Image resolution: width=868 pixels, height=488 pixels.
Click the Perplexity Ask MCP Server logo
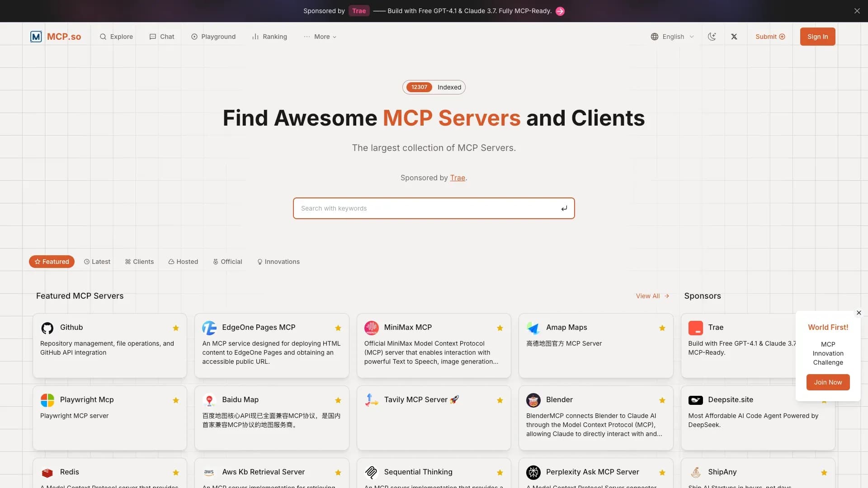pyautogui.click(x=533, y=473)
